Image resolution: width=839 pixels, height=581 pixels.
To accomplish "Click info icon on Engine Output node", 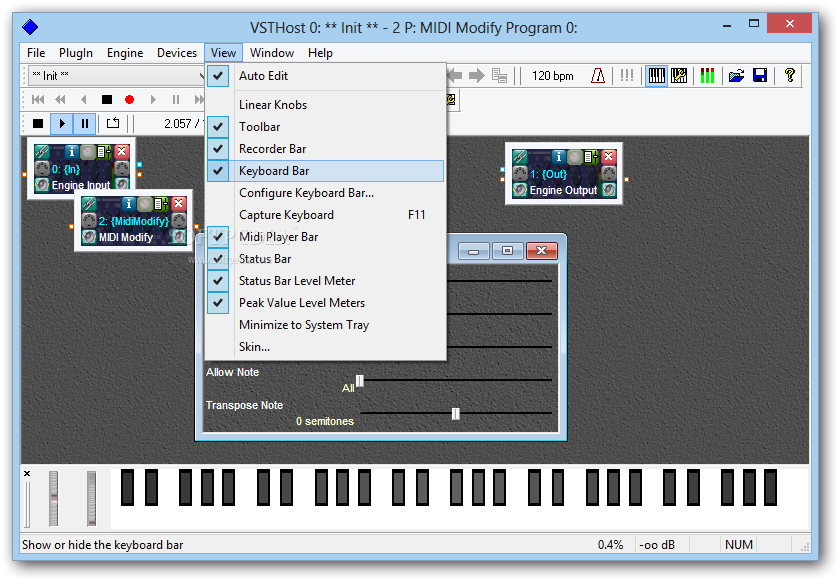I will [559, 157].
